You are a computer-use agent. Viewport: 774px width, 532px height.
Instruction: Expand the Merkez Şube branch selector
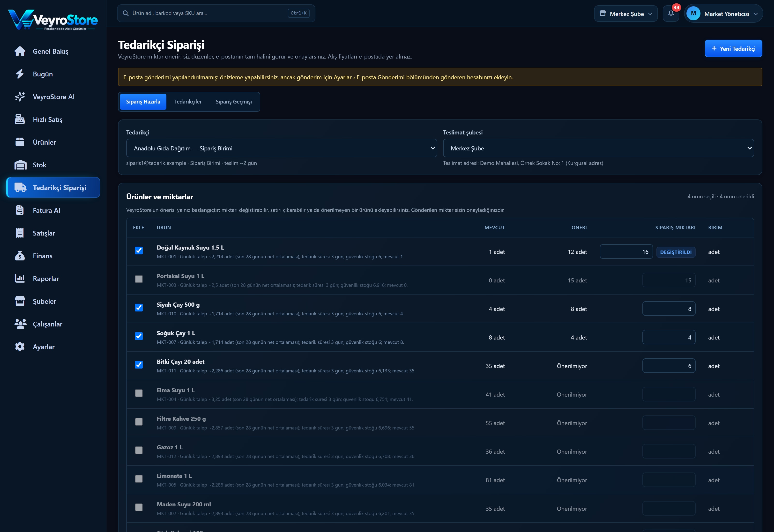(626, 14)
